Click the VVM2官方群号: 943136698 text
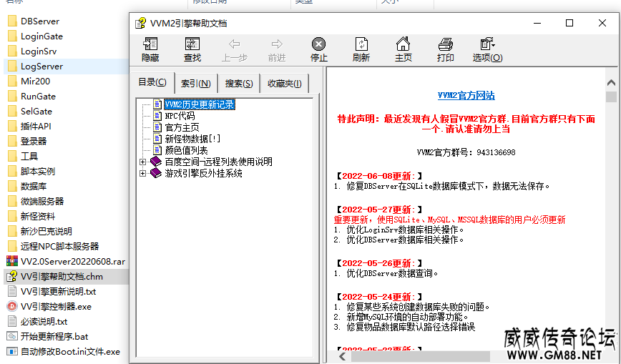 [x=466, y=152]
